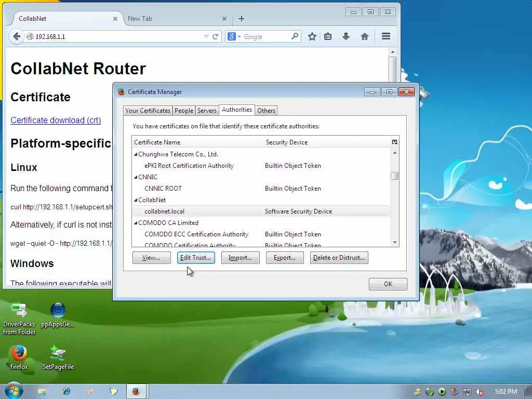The height and width of the screenshot is (399, 532).
Task: Click the View... button
Action: pos(151,258)
